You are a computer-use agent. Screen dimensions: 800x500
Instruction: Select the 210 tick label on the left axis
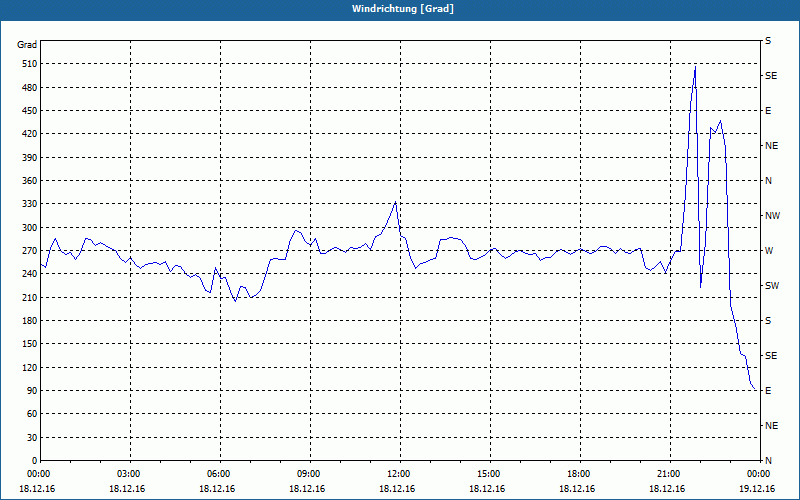pyautogui.click(x=30, y=297)
